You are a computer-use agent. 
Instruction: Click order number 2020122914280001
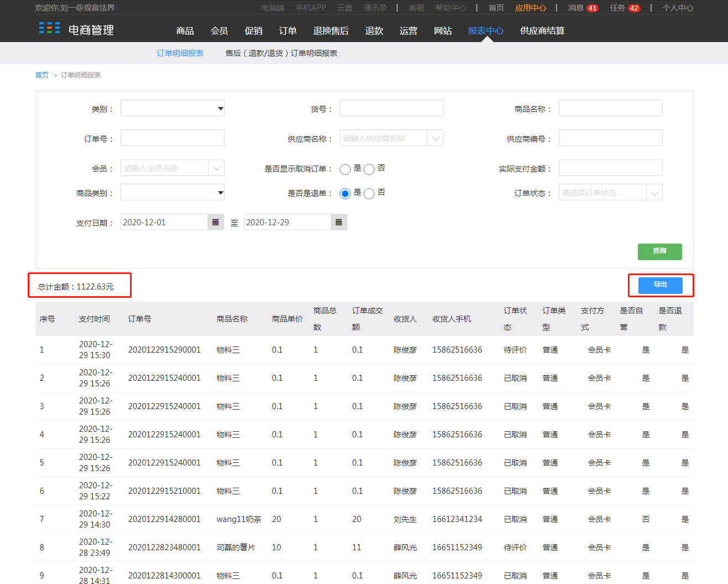tap(164, 519)
